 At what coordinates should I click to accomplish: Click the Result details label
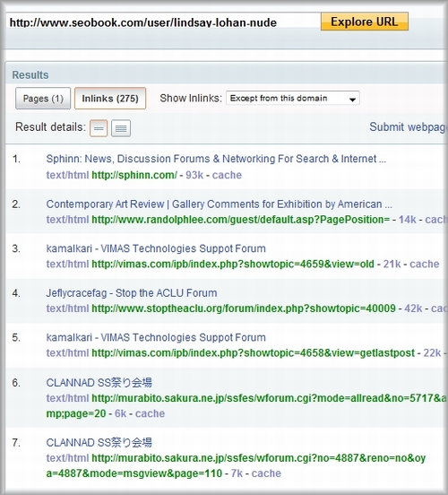[x=50, y=127]
